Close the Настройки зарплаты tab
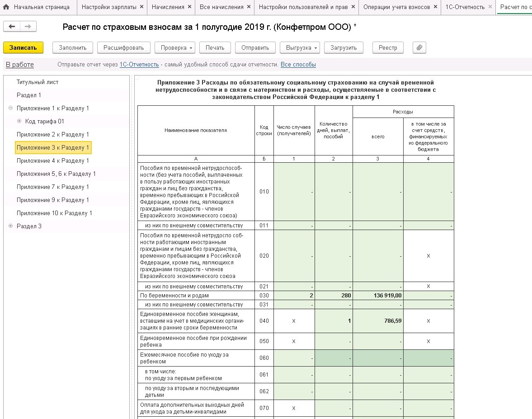Image resolution: width=532 pixels, height=419 pixels. [141, 7]
